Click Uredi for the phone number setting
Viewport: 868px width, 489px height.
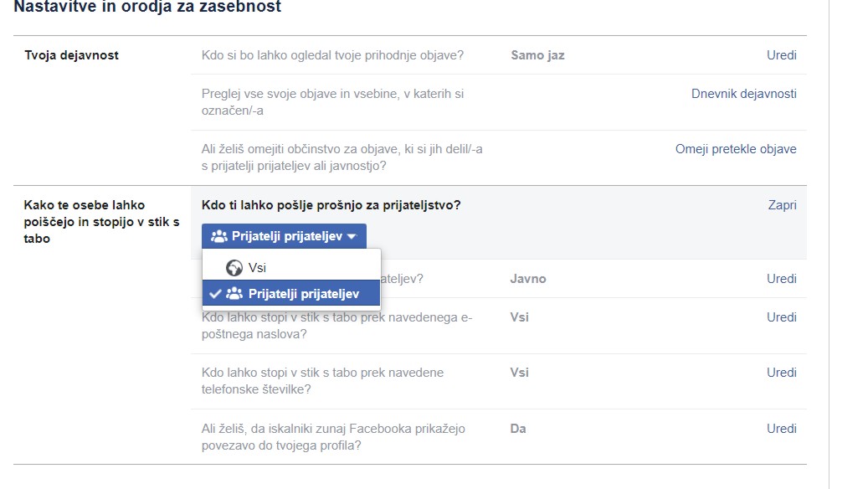781,373
